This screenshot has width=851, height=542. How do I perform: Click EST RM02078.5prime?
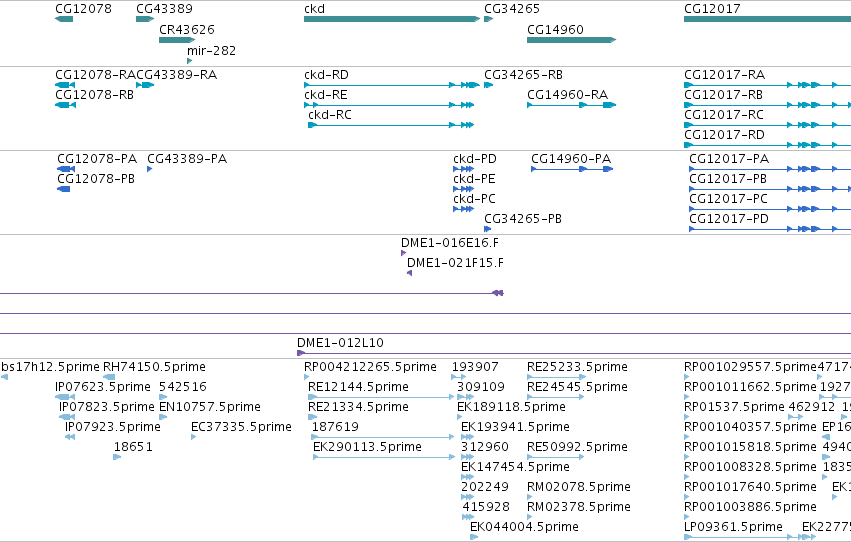click(579, 488)
